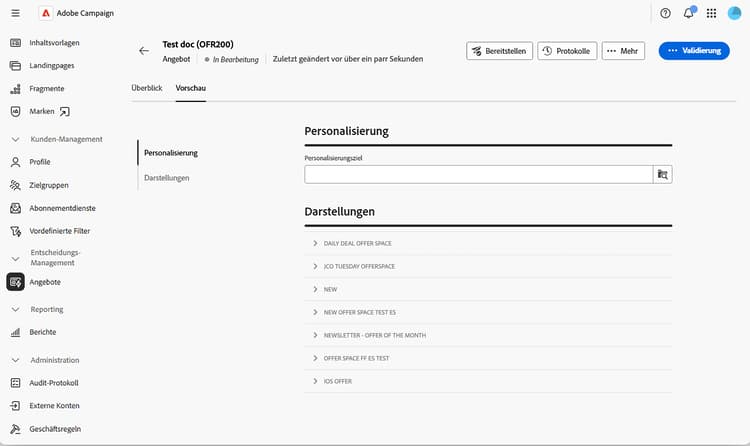Collapse the Kunden-Management section
Image resolution: width=750 pixels, height=446 pixels.
[15, 139]
